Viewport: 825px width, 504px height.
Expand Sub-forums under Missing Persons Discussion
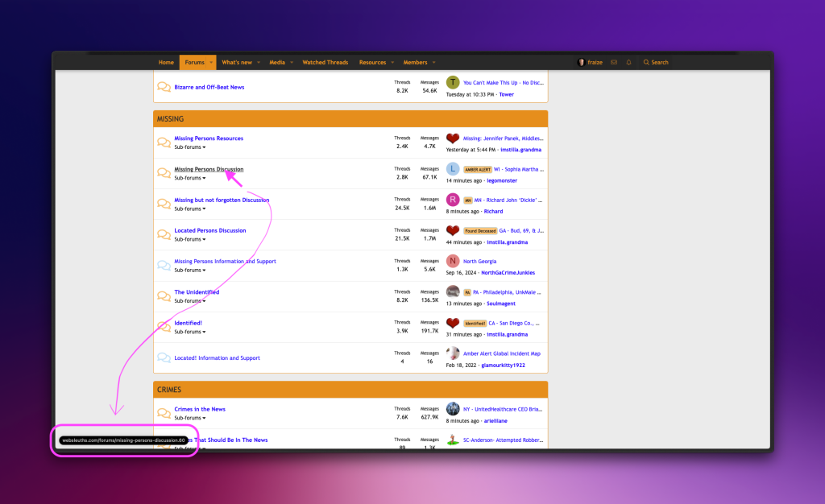click(x=190, y=178)
